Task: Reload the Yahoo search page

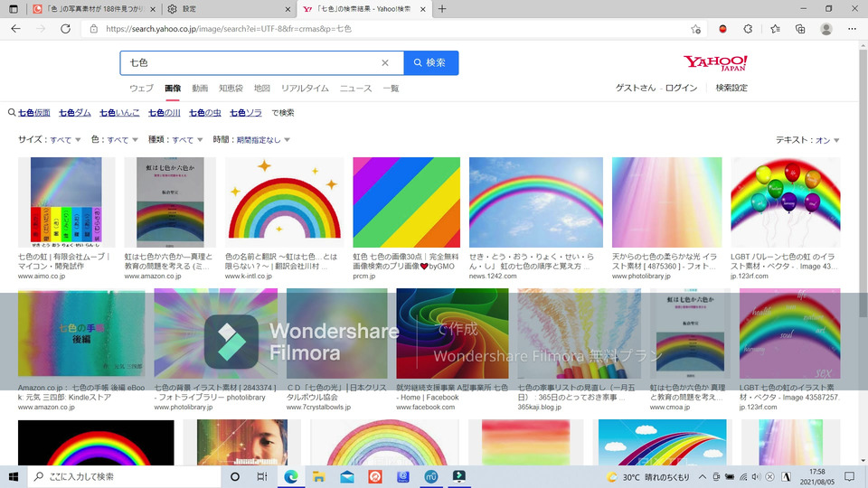Action: (65, 29)
